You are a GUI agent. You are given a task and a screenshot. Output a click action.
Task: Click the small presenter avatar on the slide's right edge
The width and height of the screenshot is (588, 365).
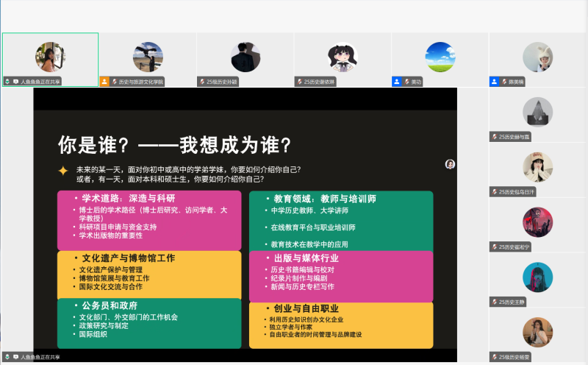[450, 164]
